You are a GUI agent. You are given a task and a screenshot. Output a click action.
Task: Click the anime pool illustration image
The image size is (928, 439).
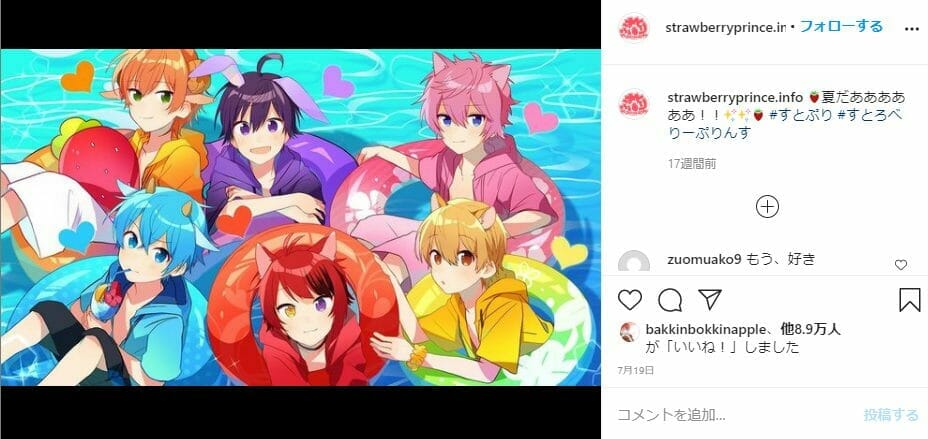(x=301, y=217)
